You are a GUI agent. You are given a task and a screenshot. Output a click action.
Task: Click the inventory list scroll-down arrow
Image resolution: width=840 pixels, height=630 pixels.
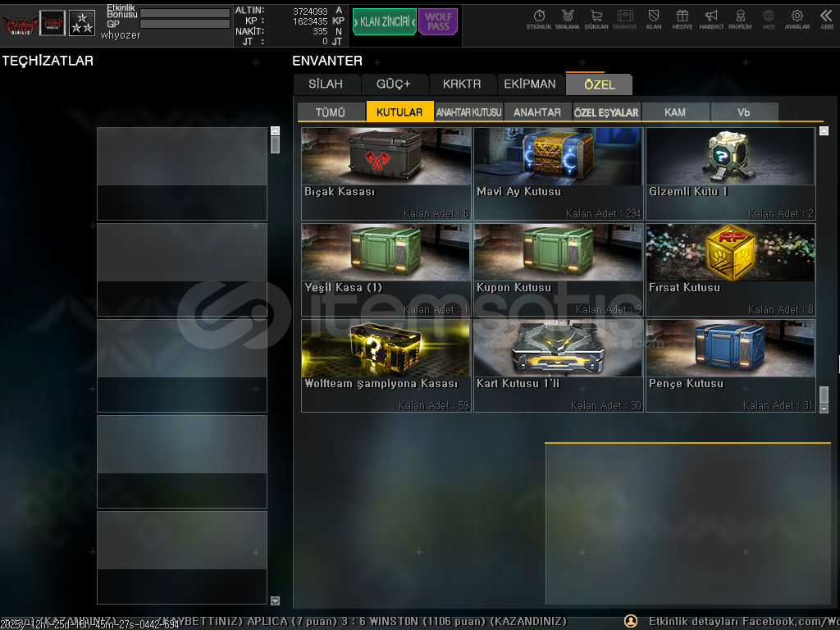824,409
